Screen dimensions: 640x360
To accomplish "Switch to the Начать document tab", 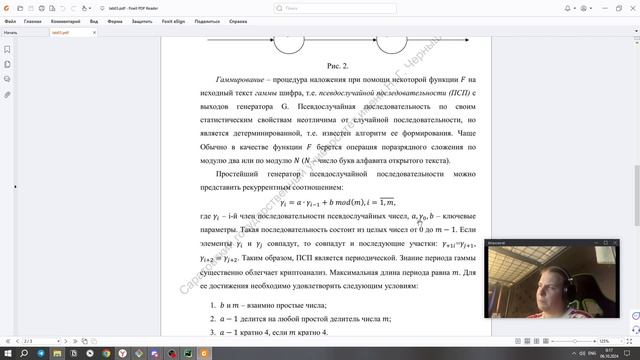I will point(24,33).
